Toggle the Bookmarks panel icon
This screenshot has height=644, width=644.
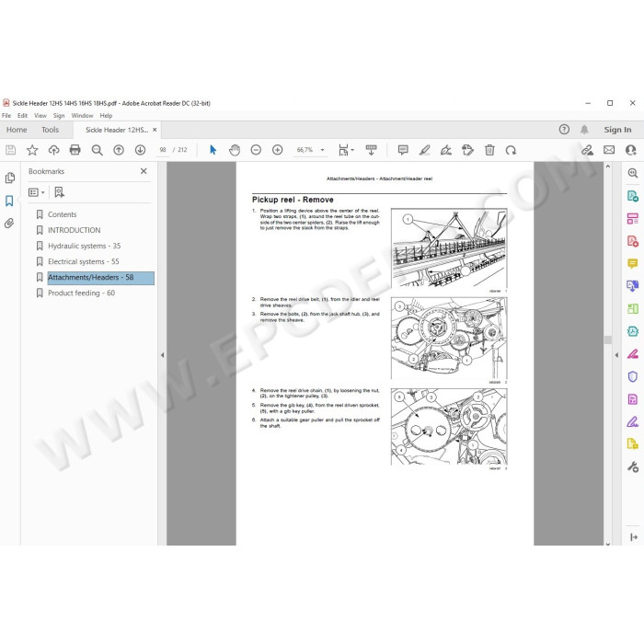pyautogui.click(x=9, y=201)
